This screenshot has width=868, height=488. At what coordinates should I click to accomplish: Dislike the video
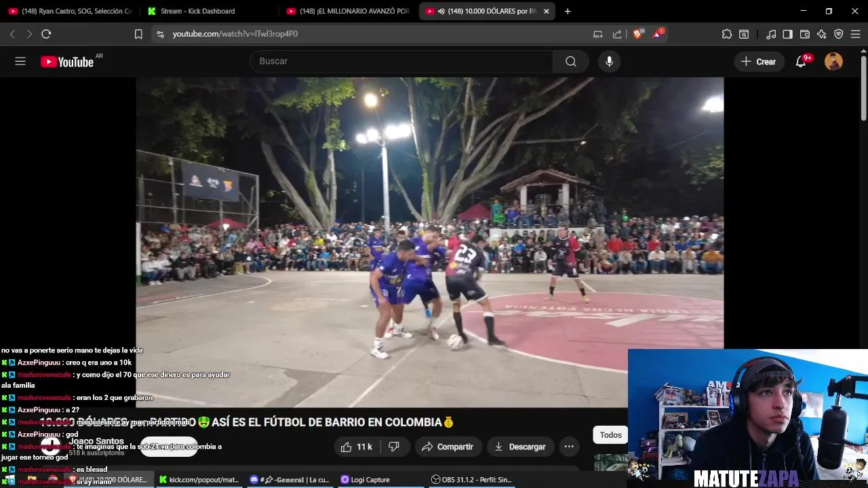[394, 447]
